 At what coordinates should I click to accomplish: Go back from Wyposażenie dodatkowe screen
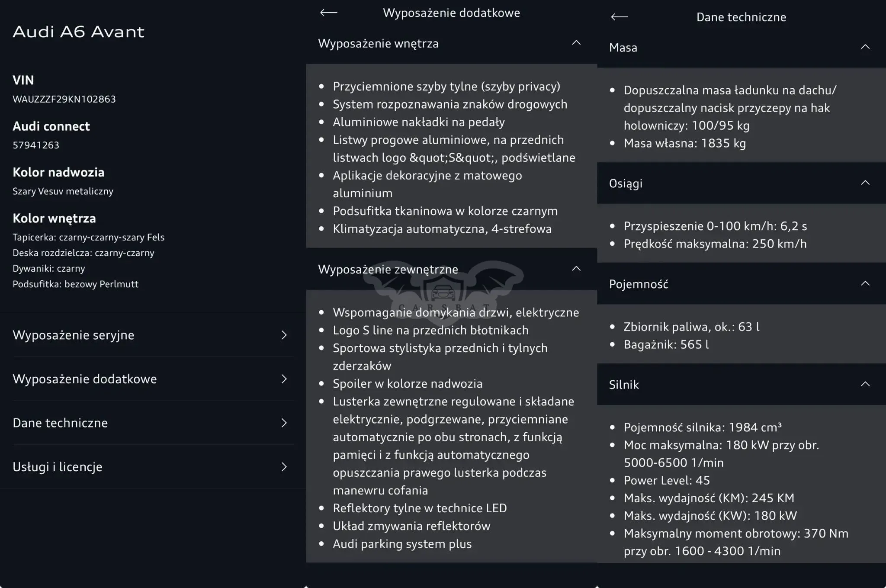click(x=328, y=13)
